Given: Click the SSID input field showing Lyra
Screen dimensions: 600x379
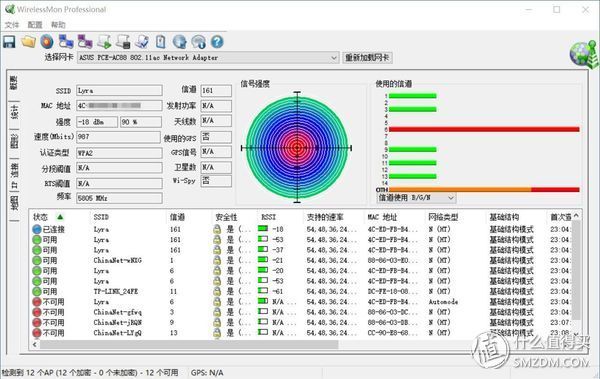Looking at the screenshot, I should 119,91.
